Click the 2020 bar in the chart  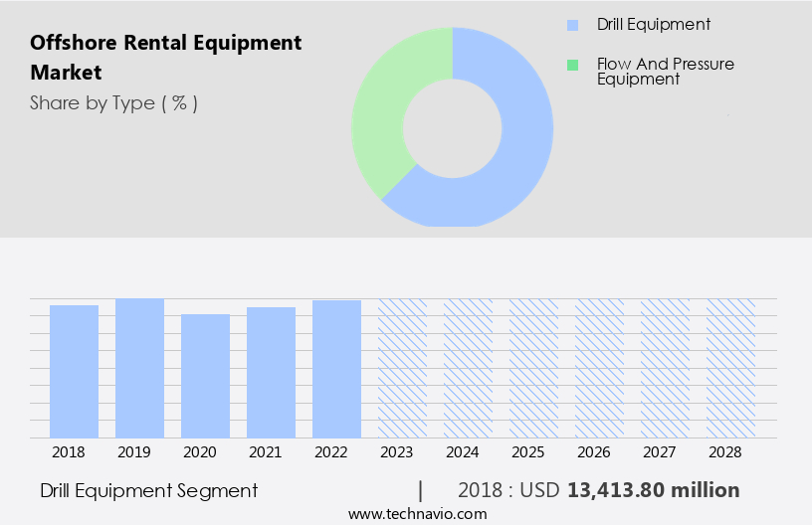coord(206,376)
